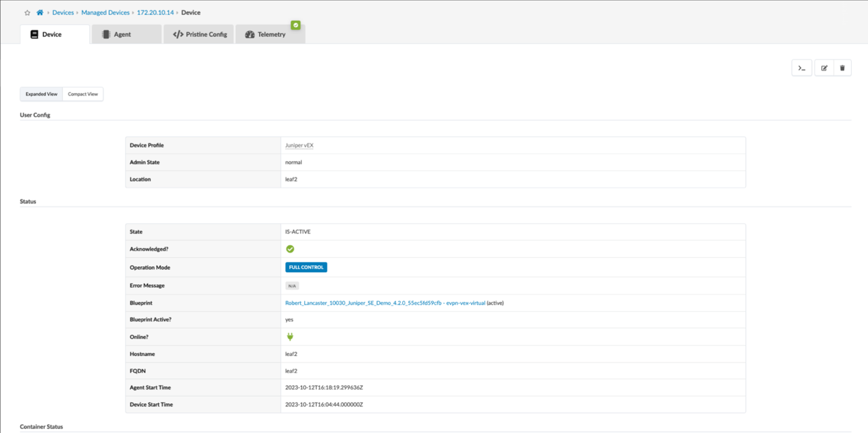Collapse the Container Status section

(41, 426)
